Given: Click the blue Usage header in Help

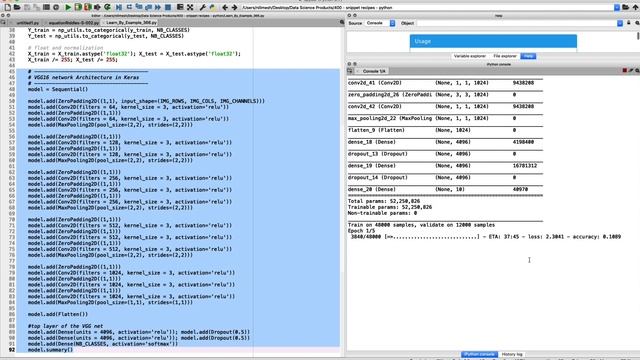Looking at the screenshot, I should click(x=493, y=41).
